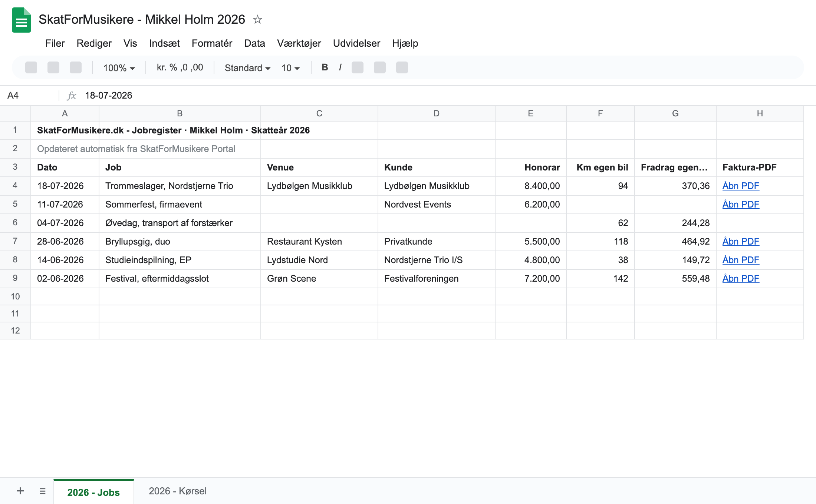Select column A header
Viewport: 816px width, 504px height.
(x=65, y=113)
